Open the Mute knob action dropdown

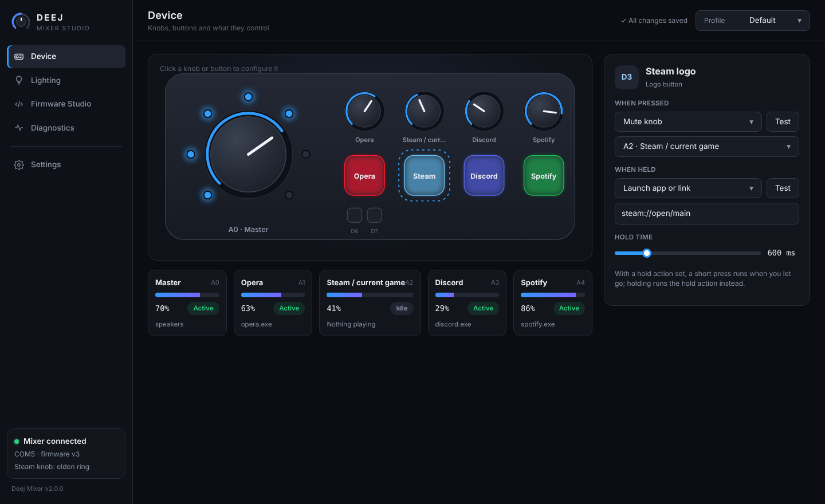point(688,122)
